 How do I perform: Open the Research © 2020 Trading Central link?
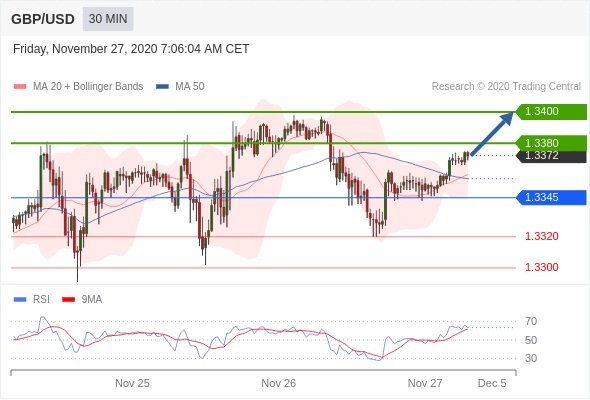(x=506, y=87)
